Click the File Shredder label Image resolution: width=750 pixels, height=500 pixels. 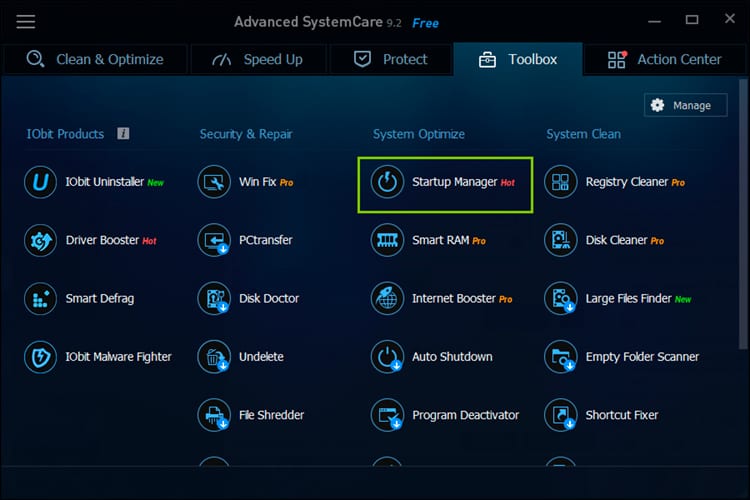(x=271, y=415)
